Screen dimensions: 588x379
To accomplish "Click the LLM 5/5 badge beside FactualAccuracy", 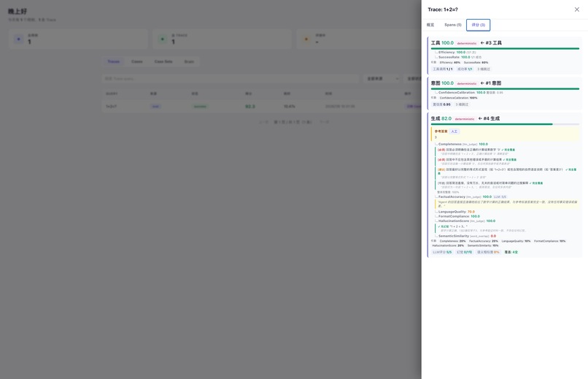I will pos(500,196).
